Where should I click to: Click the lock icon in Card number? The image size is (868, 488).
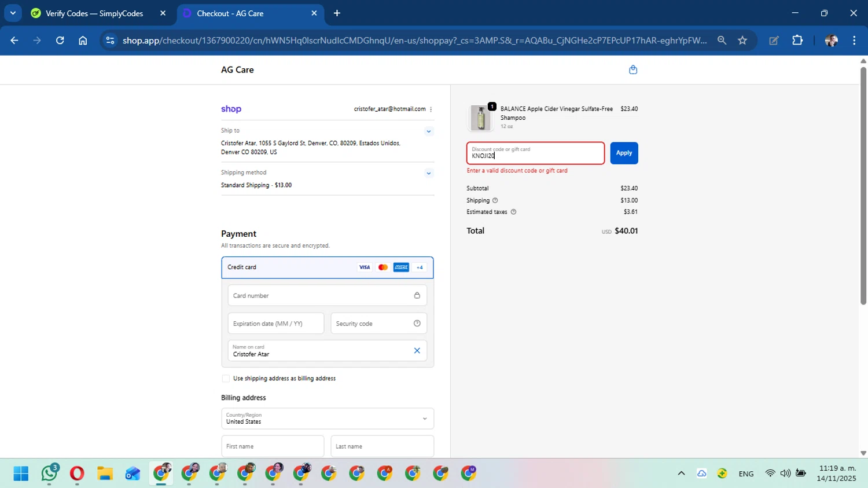point(417,295)
